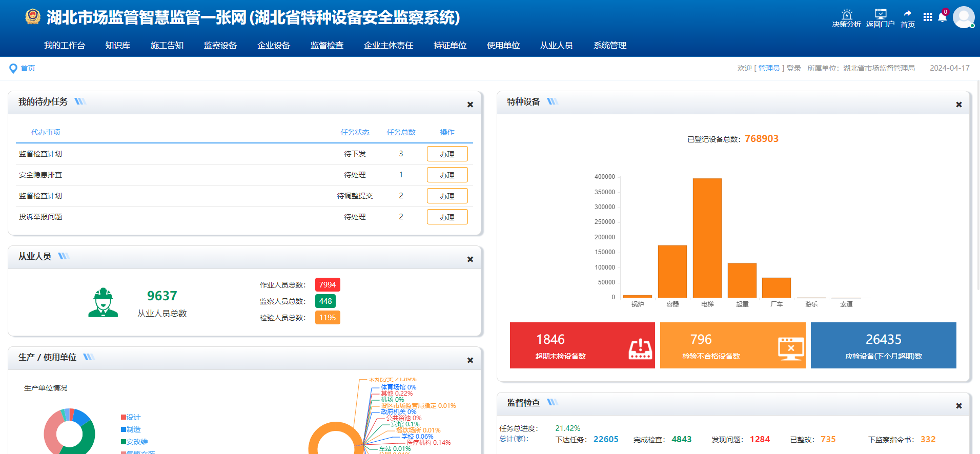Screen dimensions: 980x454
Task: Click the 管理员 user link
Action: pos(769,69)
